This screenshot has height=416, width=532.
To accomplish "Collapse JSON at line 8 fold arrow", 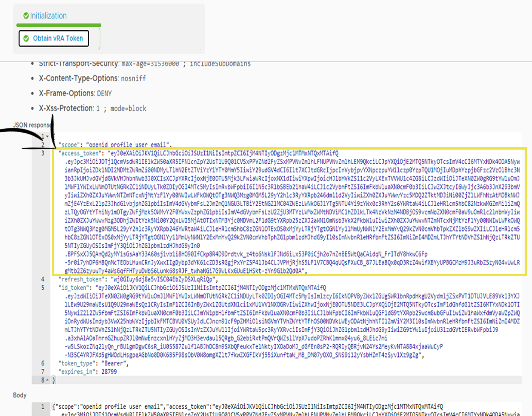I will (47, 380).
